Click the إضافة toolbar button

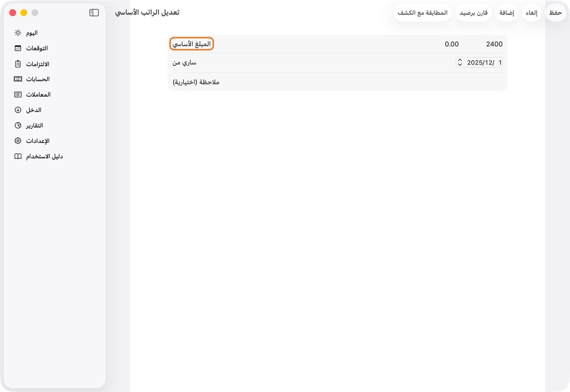(x=507, y=13)
